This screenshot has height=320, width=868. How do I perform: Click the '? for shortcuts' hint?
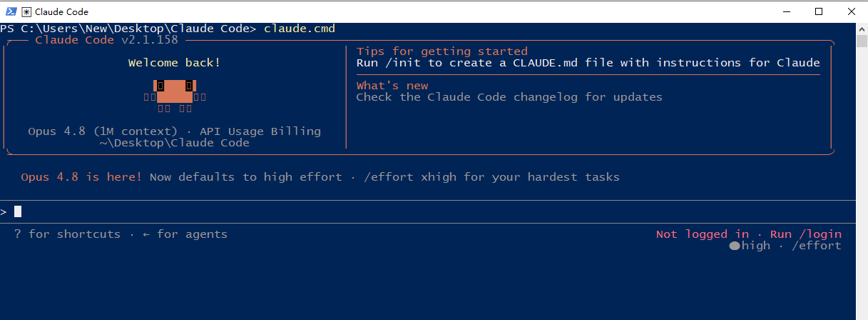coord(67,234)
